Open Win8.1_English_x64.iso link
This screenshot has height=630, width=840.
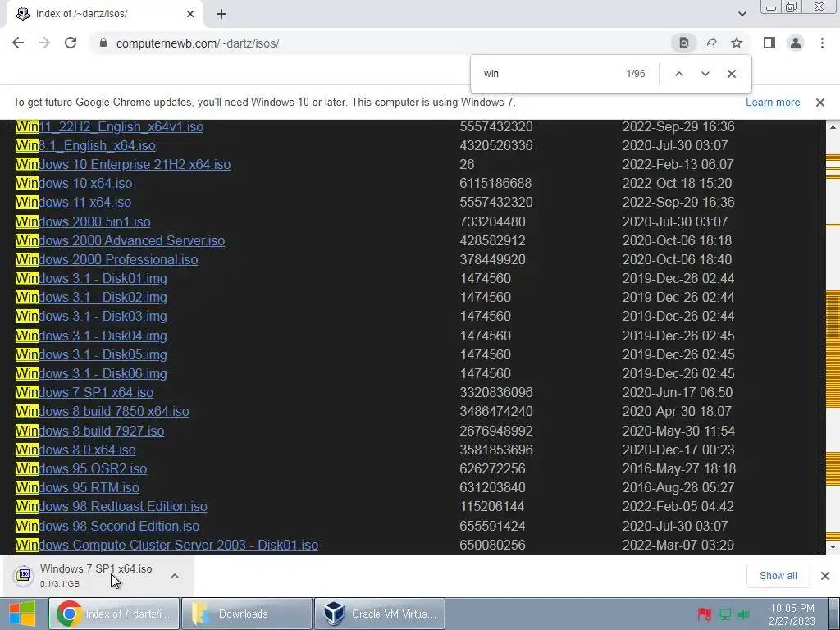[85, 146]
